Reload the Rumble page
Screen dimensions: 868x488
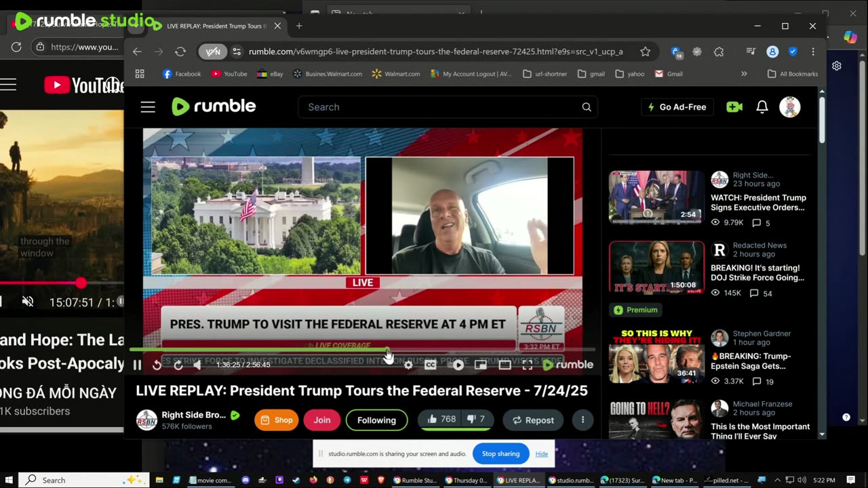tap(180, 52)
